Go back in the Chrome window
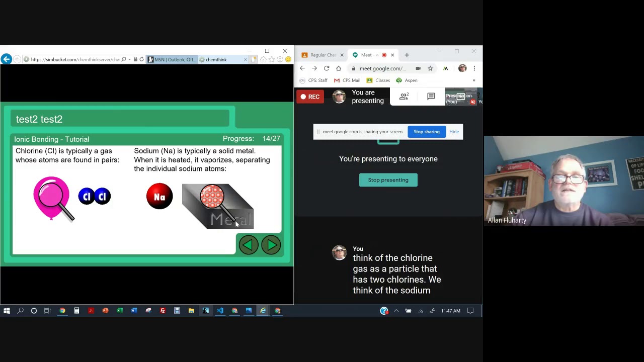The width and height of the screenshot is (644, 362). click(x=302, y=68)
